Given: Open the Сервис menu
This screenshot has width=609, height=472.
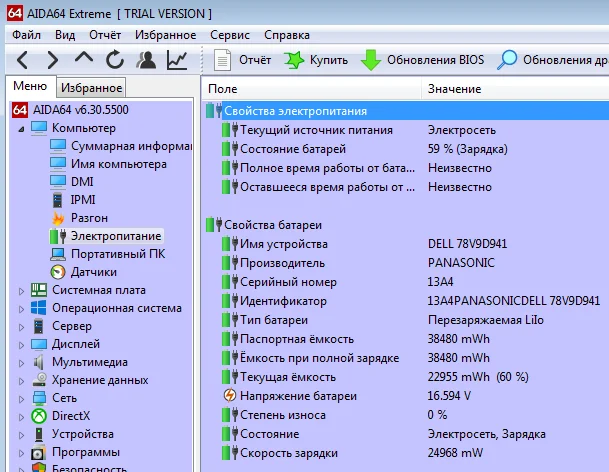Looking at the screenshot, I should pos(230,35).
